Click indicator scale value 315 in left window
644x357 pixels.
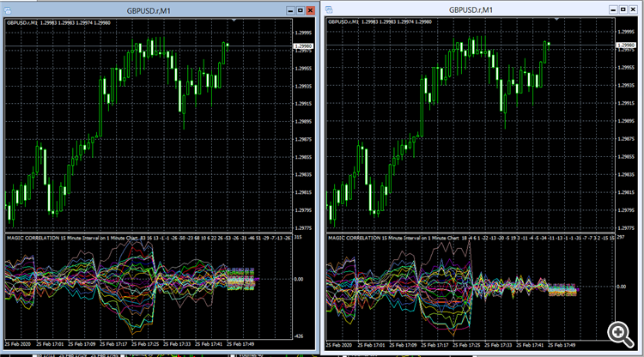(298, 238)
